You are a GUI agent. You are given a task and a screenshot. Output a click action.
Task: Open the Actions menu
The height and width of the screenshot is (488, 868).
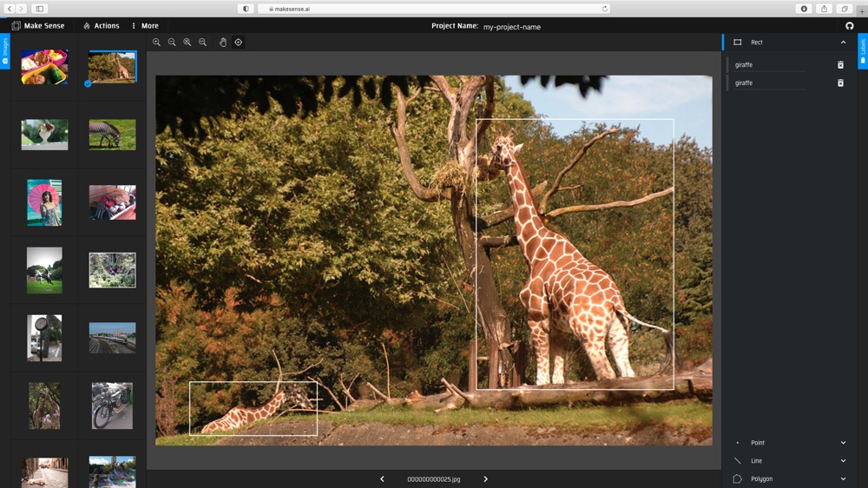tap(102, 26)
